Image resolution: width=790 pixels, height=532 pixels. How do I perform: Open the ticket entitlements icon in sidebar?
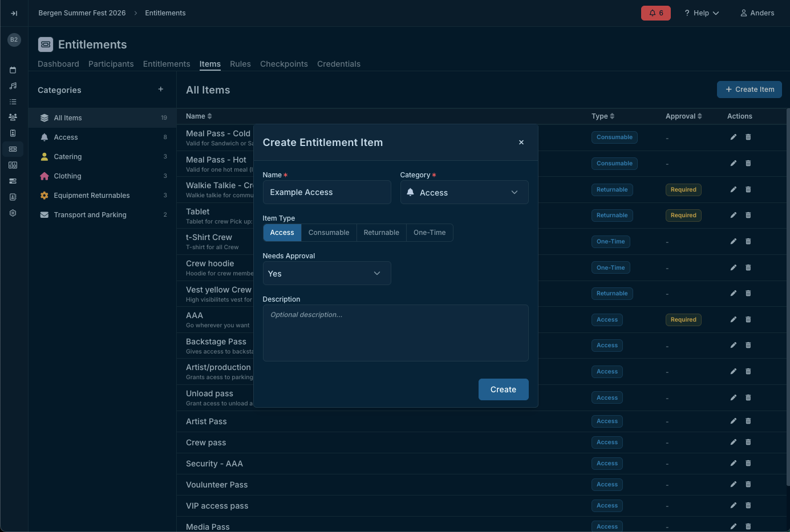pos(13,149)
